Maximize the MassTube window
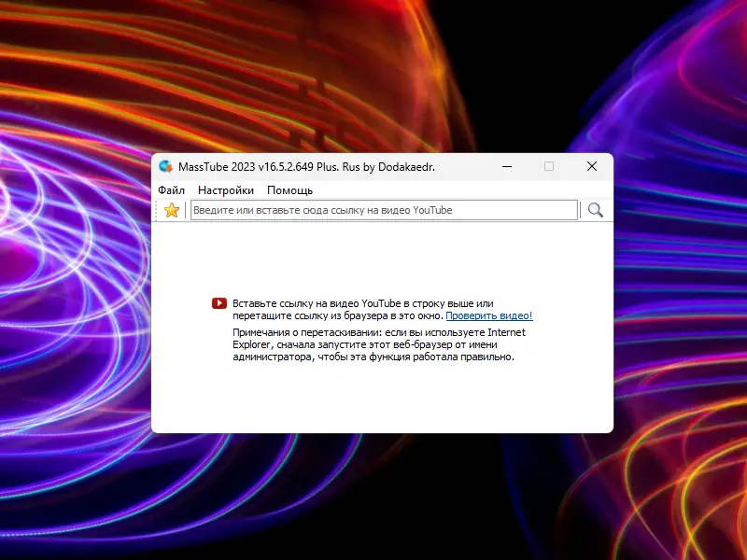The image size is (747, 560). 549,166
